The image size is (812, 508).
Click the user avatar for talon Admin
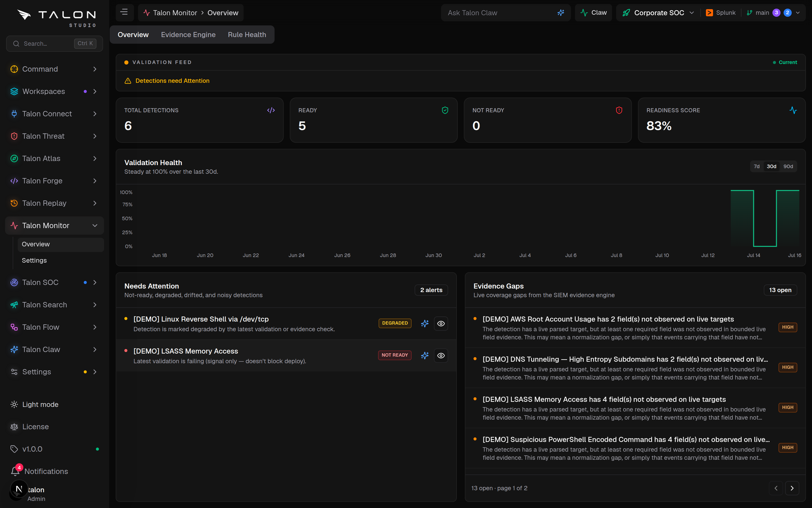[x=19, y=489]
